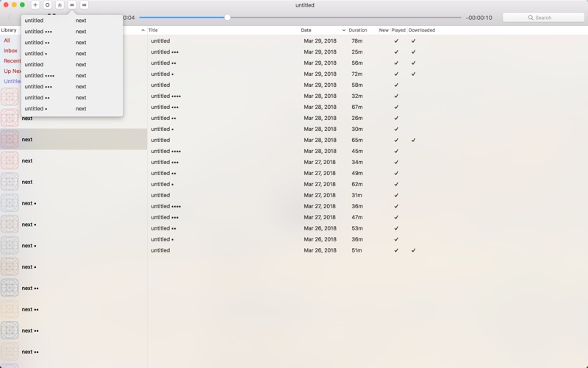
Task: Select All in the Library sidebar
Action: 7,40
